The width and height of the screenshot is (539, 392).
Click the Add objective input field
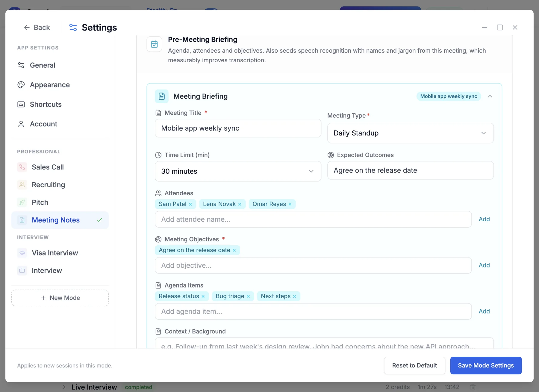point(313,266)
